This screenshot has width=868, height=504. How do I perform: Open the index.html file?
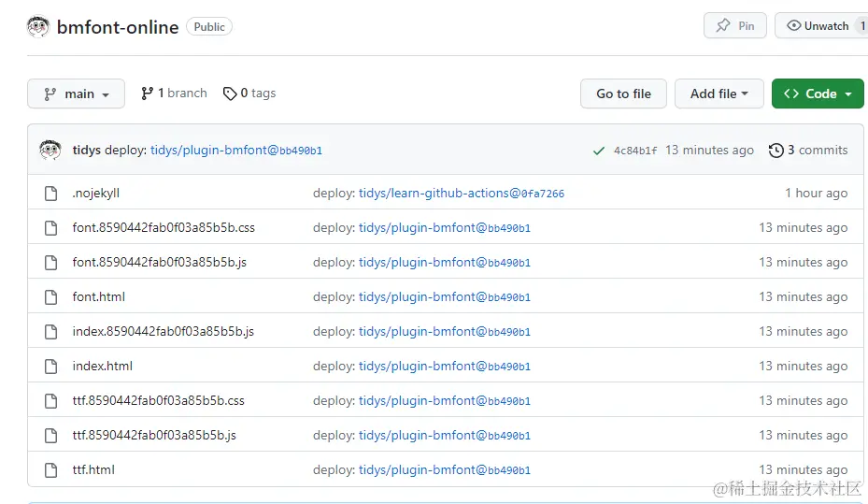[103, 367]
